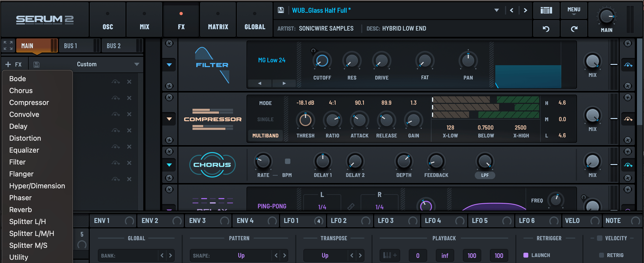644x263 pixels.
Task: Click the MULTIBAND mode button
Action: pos(265,136)
